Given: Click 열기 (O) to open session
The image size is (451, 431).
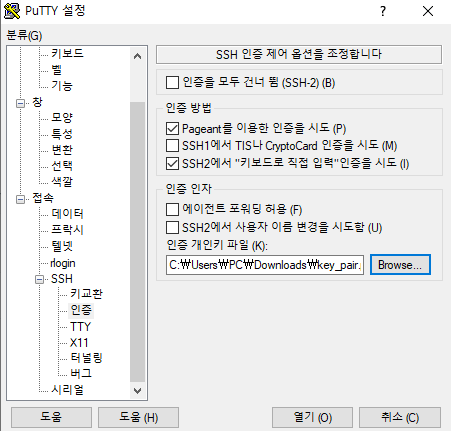Looking at the screenshot, I should [312, 417].
